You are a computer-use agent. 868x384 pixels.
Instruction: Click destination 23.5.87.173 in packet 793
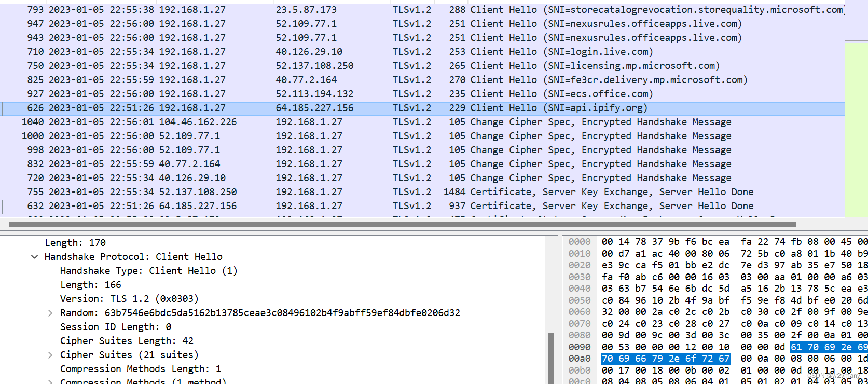[x=306, y=10]
